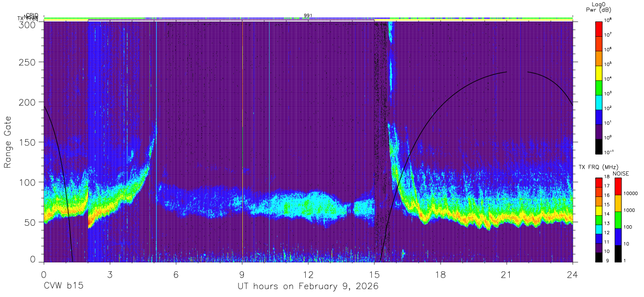The image size is (644, 297).
Task: Click the y-axis tick label '150'
Action: pyautogui.click(x=27, y=142)
